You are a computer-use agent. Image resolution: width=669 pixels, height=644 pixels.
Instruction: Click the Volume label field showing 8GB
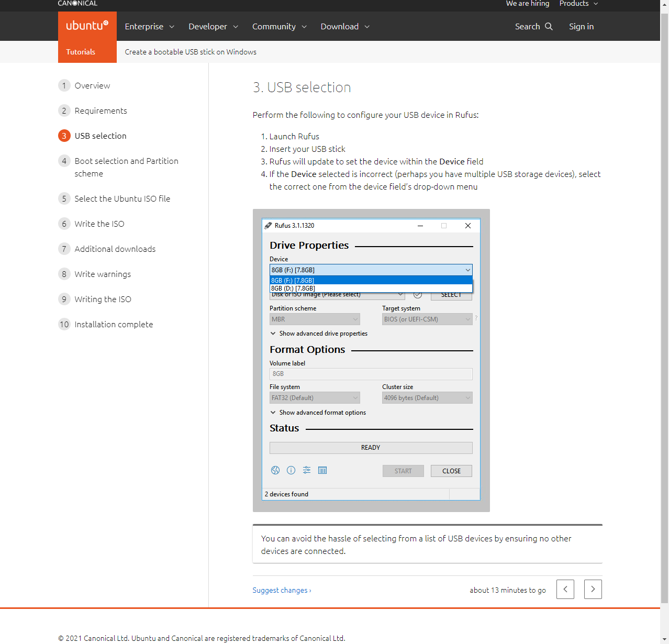(371, 374)
